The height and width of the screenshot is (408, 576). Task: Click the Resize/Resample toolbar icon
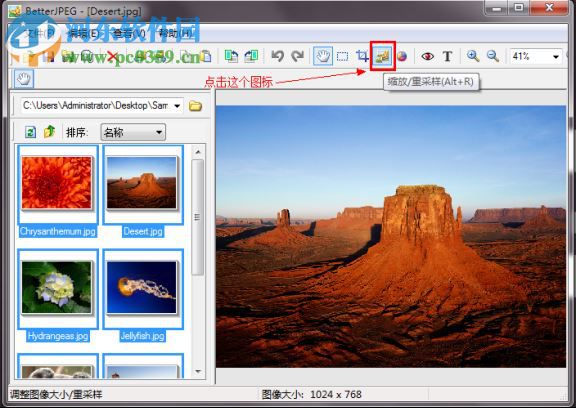pyautogui.click(x=382, y=56)
